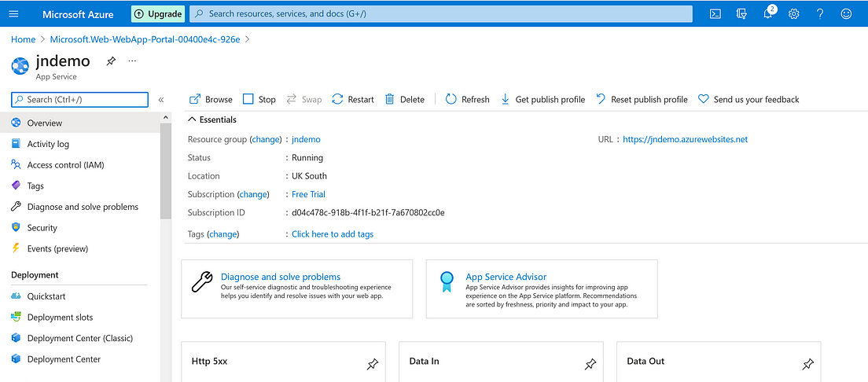Click the Upgrade button
Image resolution: width=868 pixels, height=382 pixels.
[x=158, y=14]
